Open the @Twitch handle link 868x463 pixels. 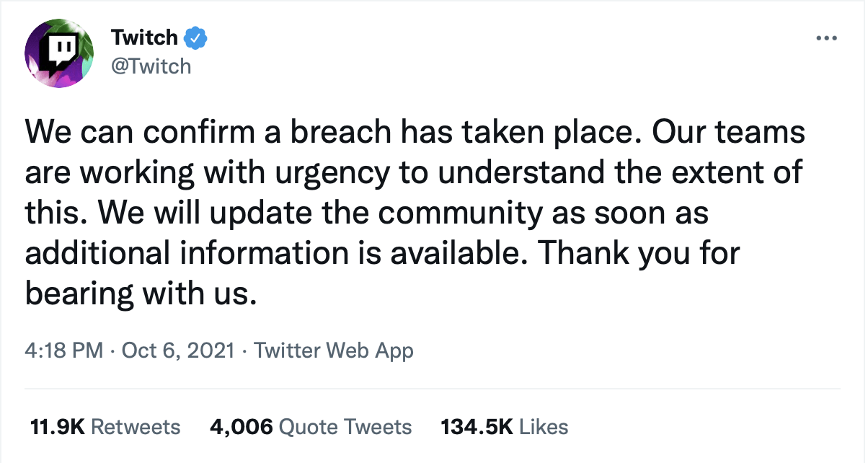[x=151, y=66]
